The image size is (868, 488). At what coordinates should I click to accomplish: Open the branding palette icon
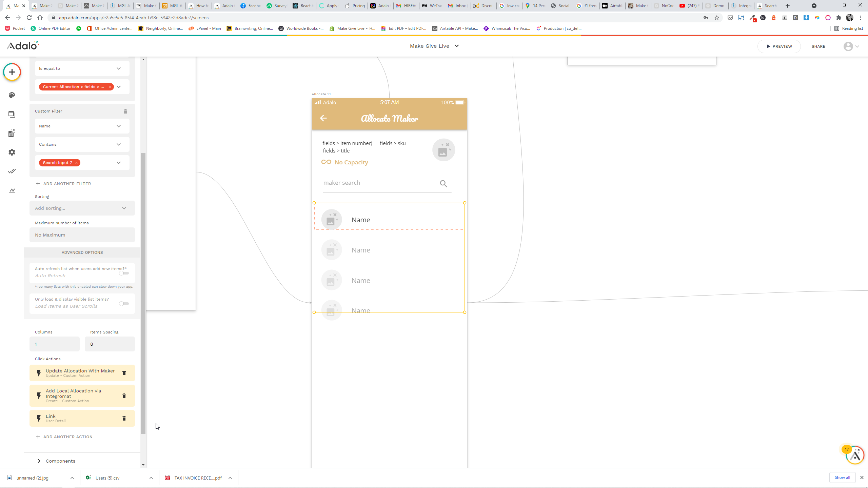pyautogui.click(x=12, y=95)
